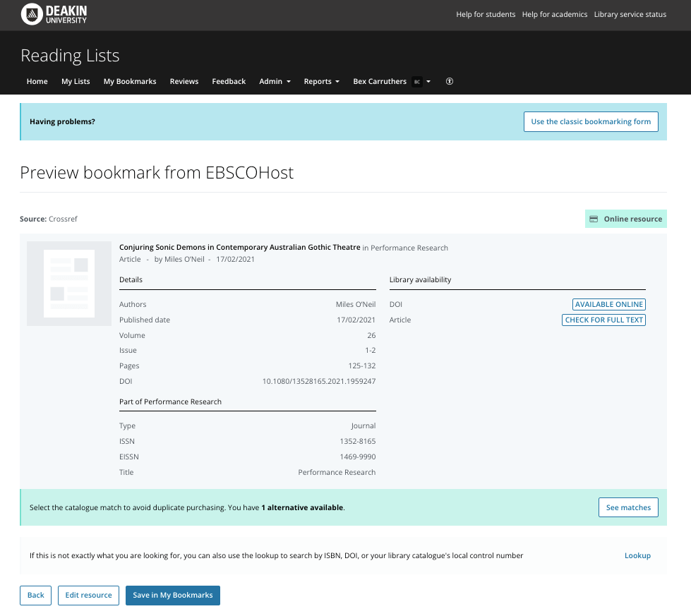Click the Online resource card icon
This screenshot has height=616, width=691.
pyautogui.click(x=594, y=219)
